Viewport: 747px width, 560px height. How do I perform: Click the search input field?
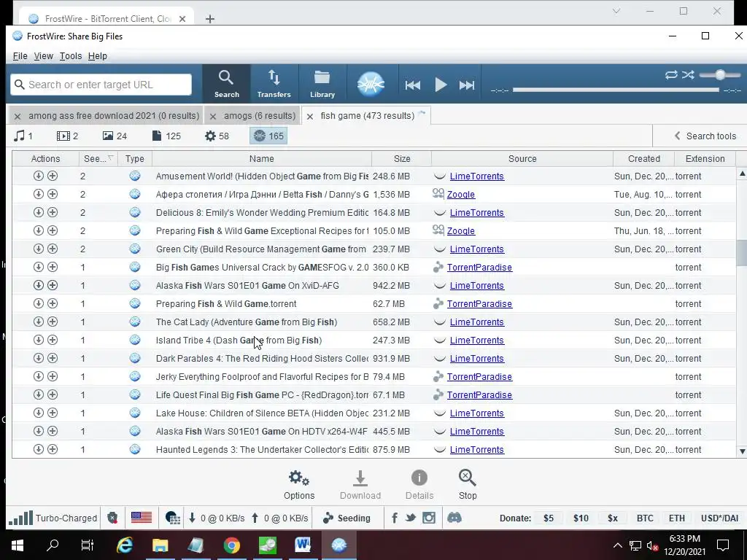(101, 85)
